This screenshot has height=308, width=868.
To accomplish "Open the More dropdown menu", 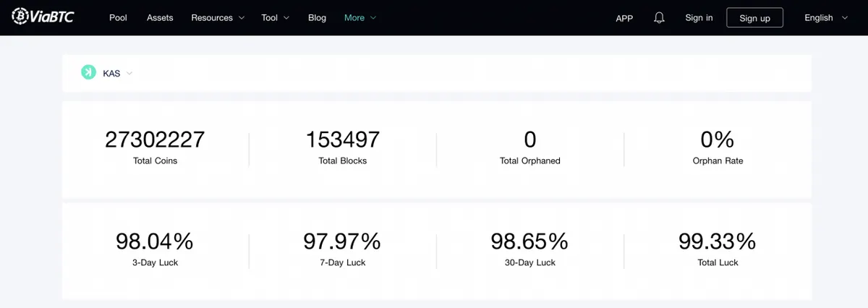I will 360,17.
